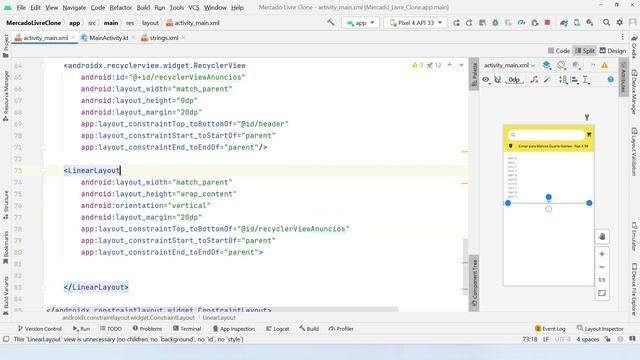Switch to the MainActivity.kt tab
Image resolution: width=640 pixels, height=360 pixels.
(109, 38)
